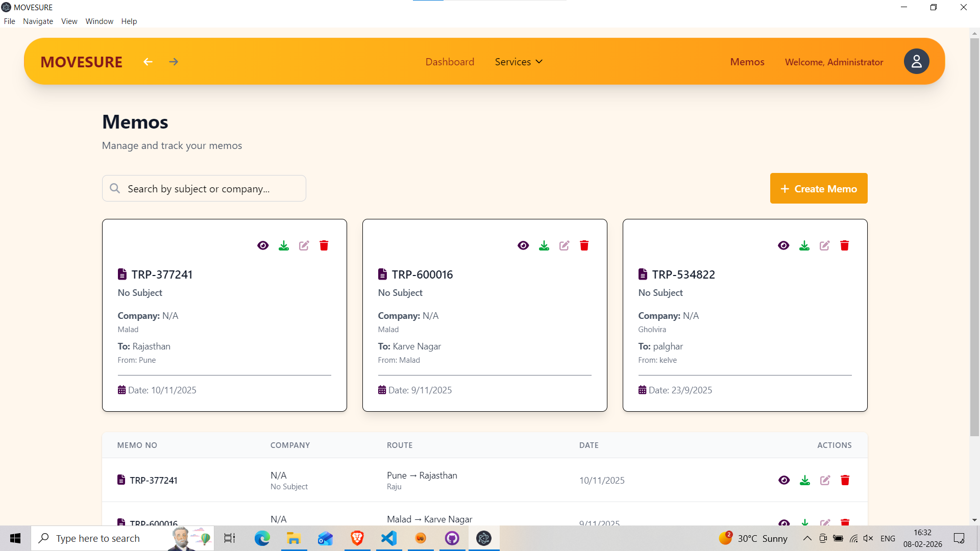
Task: Preview the TRP-600016 memo card
Action: tap(523, 245)
